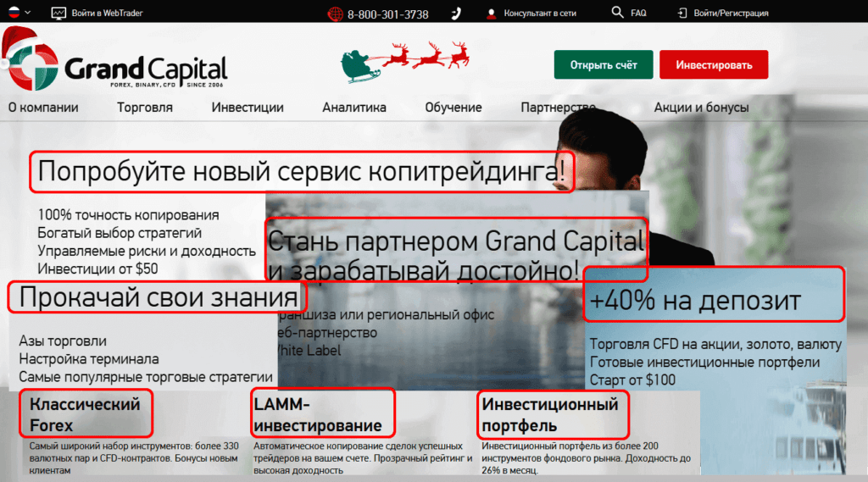Click Прокачай свои знания heading
The image size is (868, 482).
157,297
